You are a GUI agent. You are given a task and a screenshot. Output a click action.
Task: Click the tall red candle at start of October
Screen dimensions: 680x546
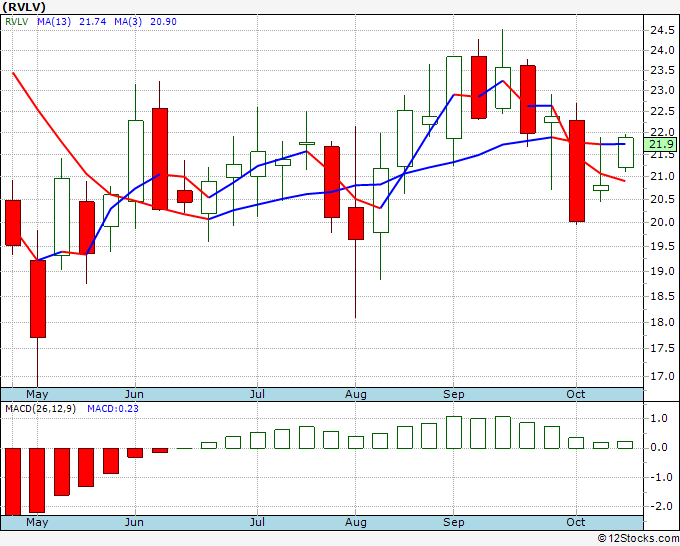[576, 171]
